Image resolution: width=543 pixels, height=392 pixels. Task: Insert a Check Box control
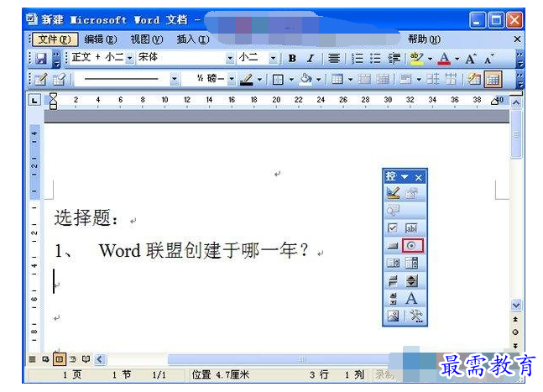coord(393,228)
